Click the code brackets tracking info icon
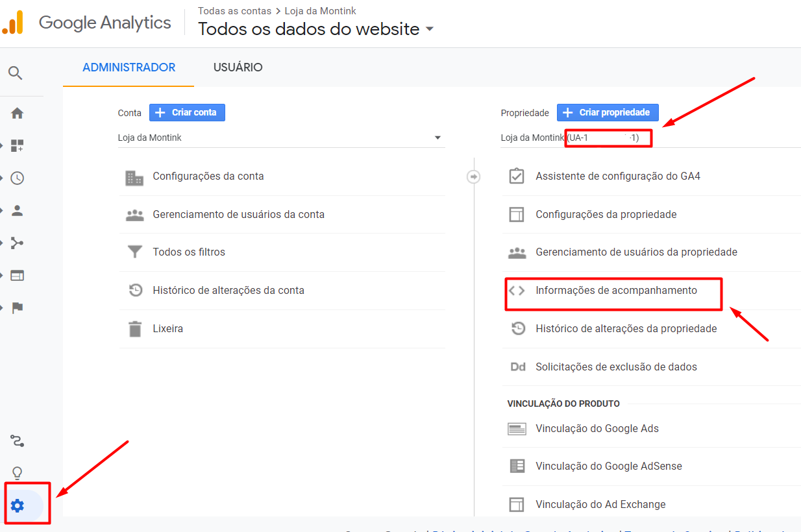Image resolution: width=801 pixels, height=532 pixels. click(x=517, y=291)
